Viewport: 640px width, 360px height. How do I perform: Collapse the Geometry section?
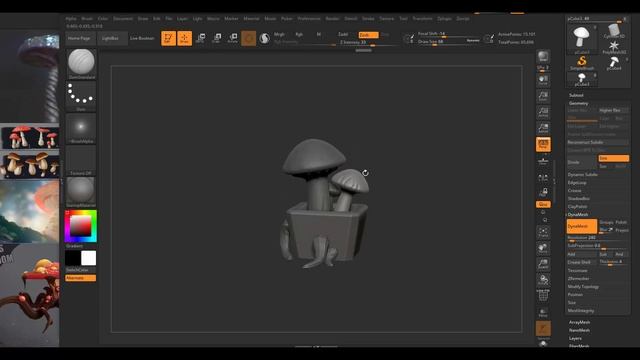(578, 103)
